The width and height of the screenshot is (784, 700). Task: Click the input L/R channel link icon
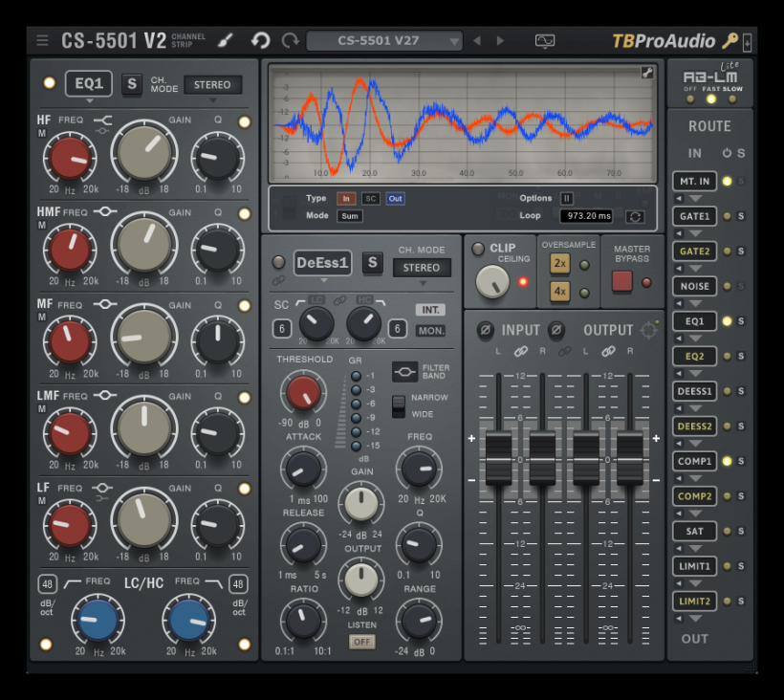[521, 352]
